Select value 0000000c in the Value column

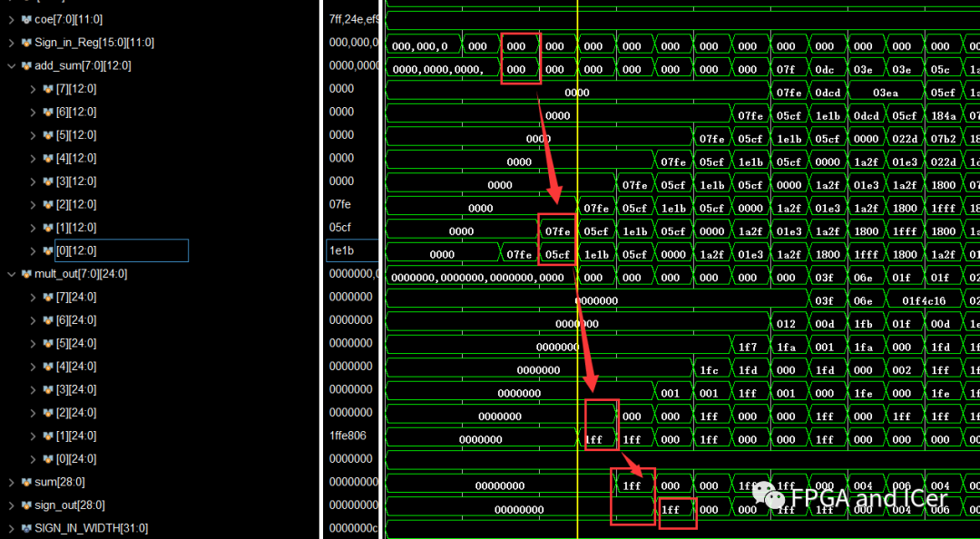(x=353, y=528)
